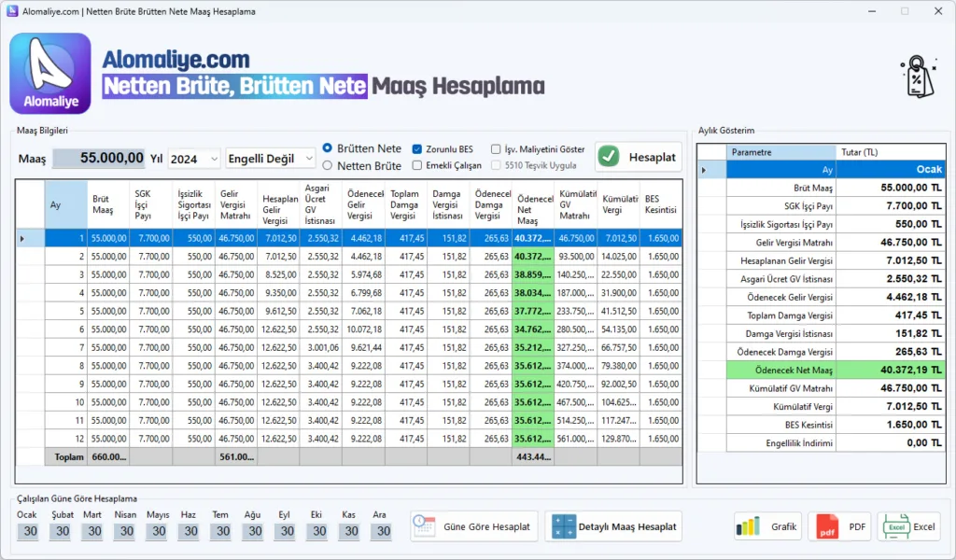
Task: Click the Detaylı Maaş Hesaplat button
Action: (x=613, y=526)
